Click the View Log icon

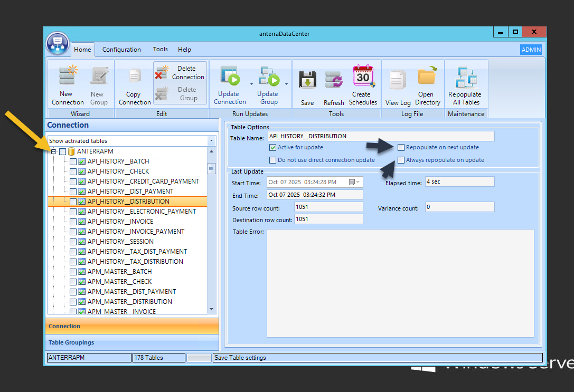coord(398,80)
